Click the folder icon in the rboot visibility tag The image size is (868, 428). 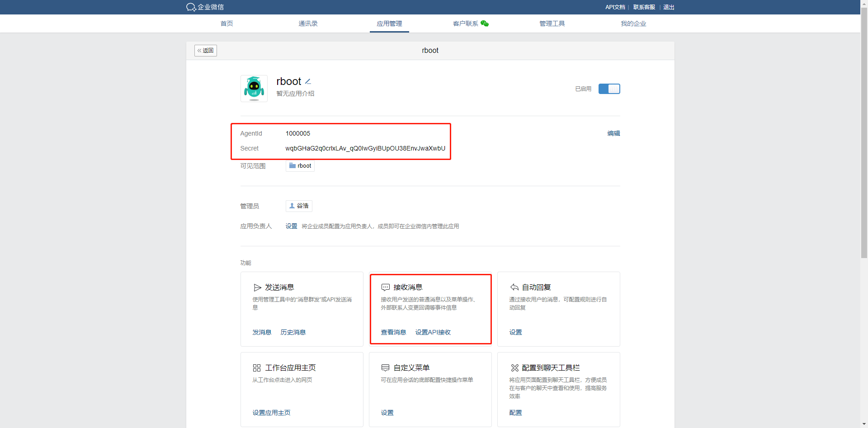[292, 165]
